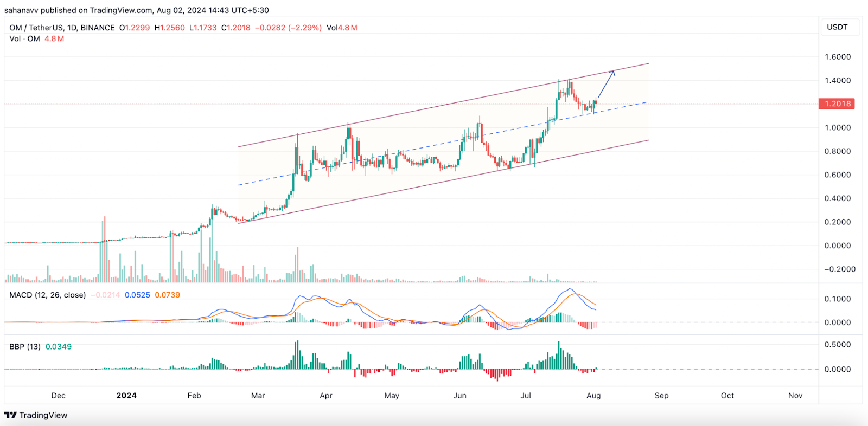Click the 0.8000 price scale label
The height and width of the screenshot is (426, 868).
pyautogui.click(x=838, y=151)
